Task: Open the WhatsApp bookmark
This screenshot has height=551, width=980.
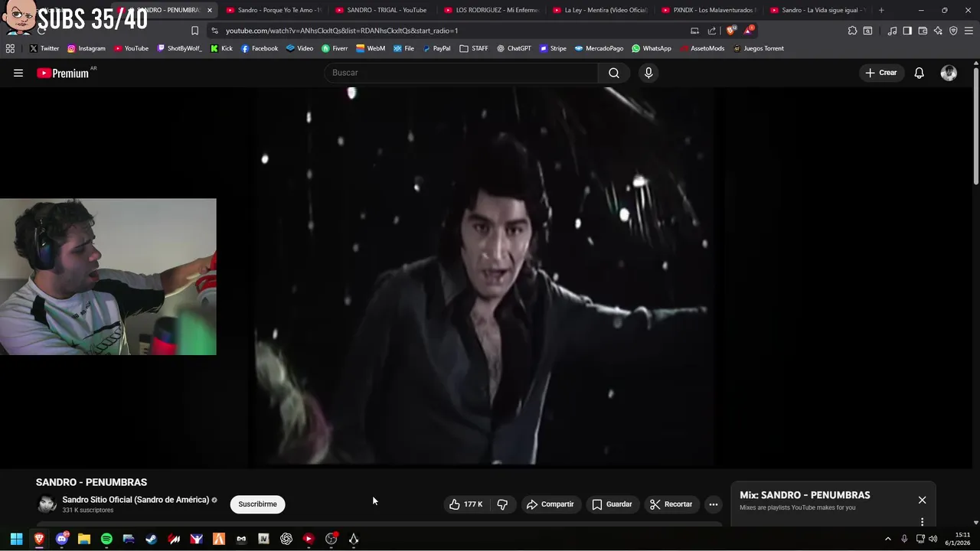Action: tap(652, 48)
